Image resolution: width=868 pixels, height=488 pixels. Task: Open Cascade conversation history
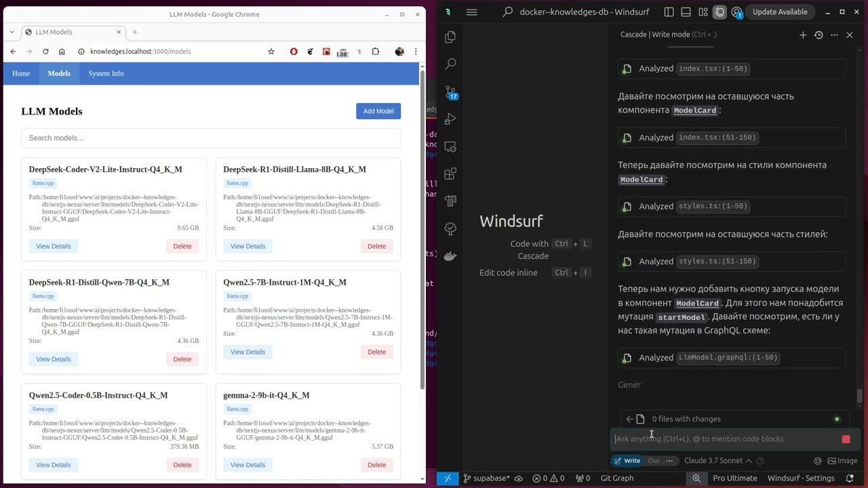(818, 35)
